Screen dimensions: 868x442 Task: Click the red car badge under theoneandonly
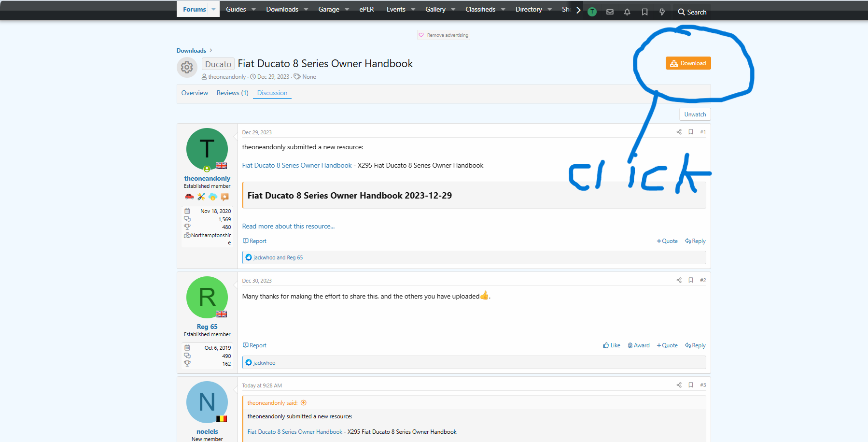(189, 197)
